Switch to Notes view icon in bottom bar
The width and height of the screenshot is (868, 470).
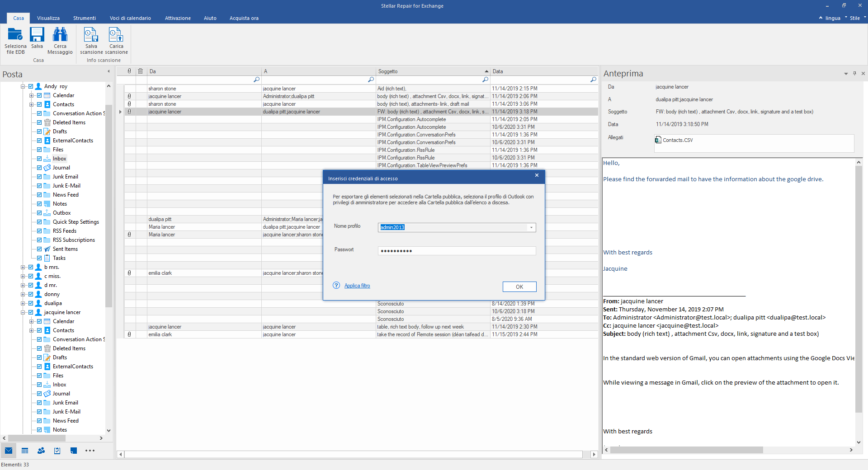[74, 451]
